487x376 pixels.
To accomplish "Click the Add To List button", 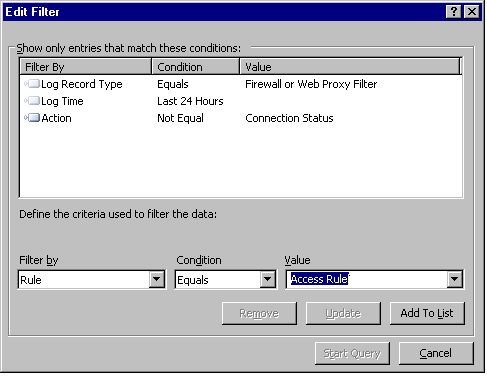I will click(x=427, y=313).
